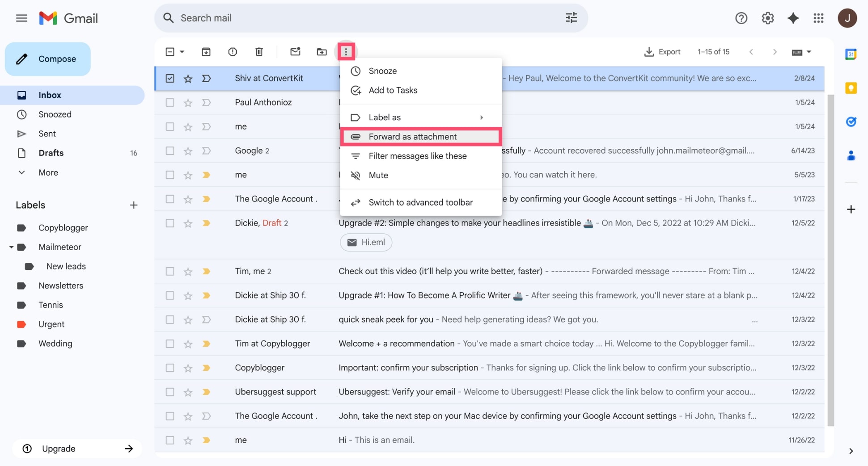The height and width of the screenshot is (466, 868).
Task: Star the Shiv at ConvertKit email
Action: (188, 79)
